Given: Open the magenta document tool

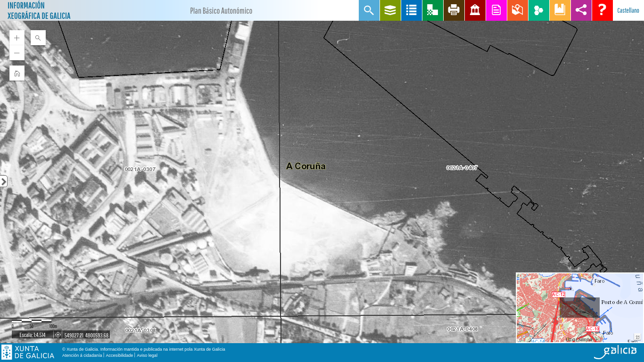Looking at the screenshot, I should coord(496,10).
